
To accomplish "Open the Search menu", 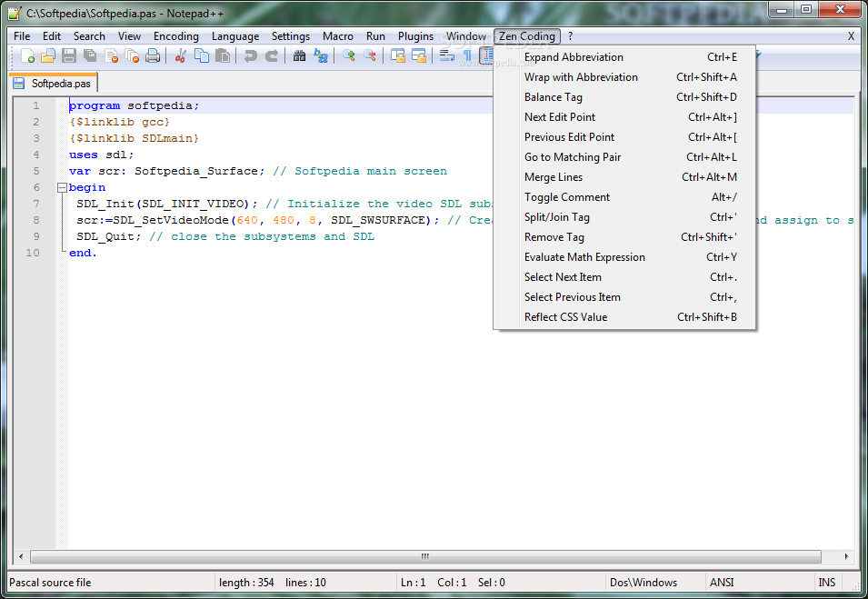I will pyautogui.click(x=89, y=36).
